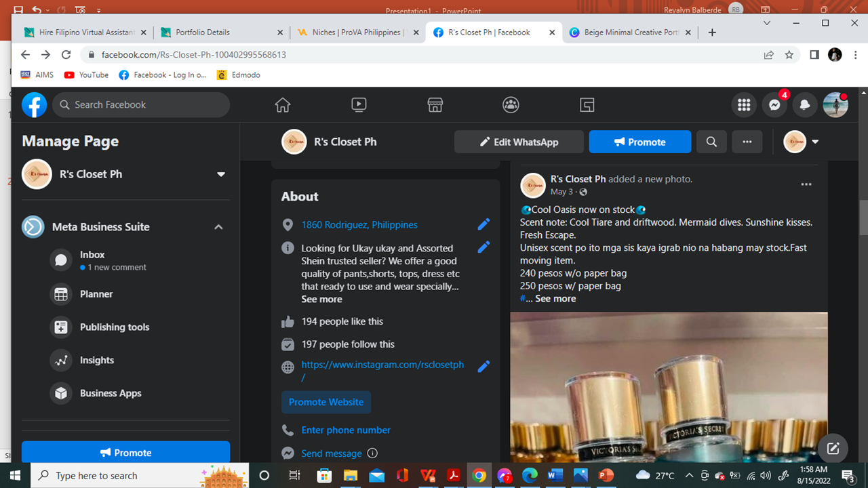Screen dimensions: 868x488
Task: Click the Promote Website button
Action: pyautogui.click(x=326, y=402)
